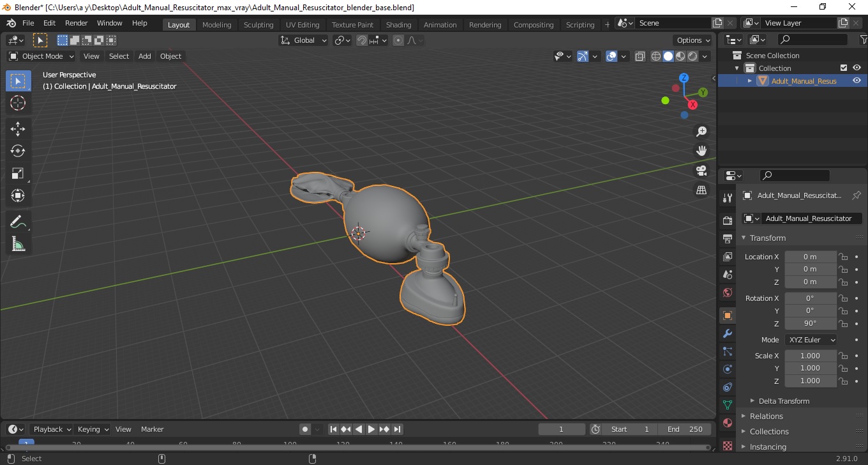Viewport: 868px width, 465px height.
Task: Switch to the Shading workspace tab
Action: tap(399, 25)
